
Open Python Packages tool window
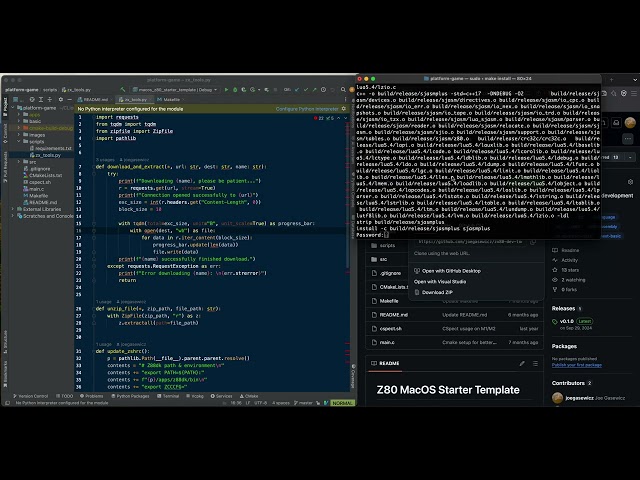[130, 396]
